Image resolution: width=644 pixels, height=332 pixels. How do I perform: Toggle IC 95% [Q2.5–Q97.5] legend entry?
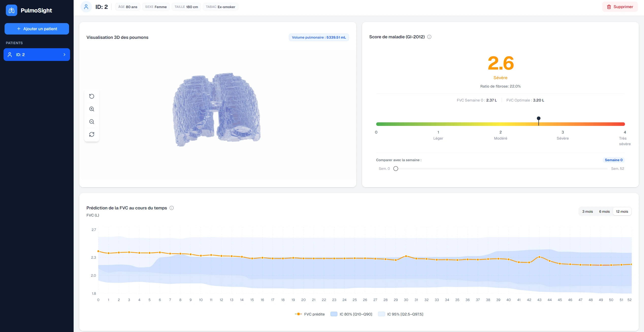pyautogui.click(x=401, y=314)
